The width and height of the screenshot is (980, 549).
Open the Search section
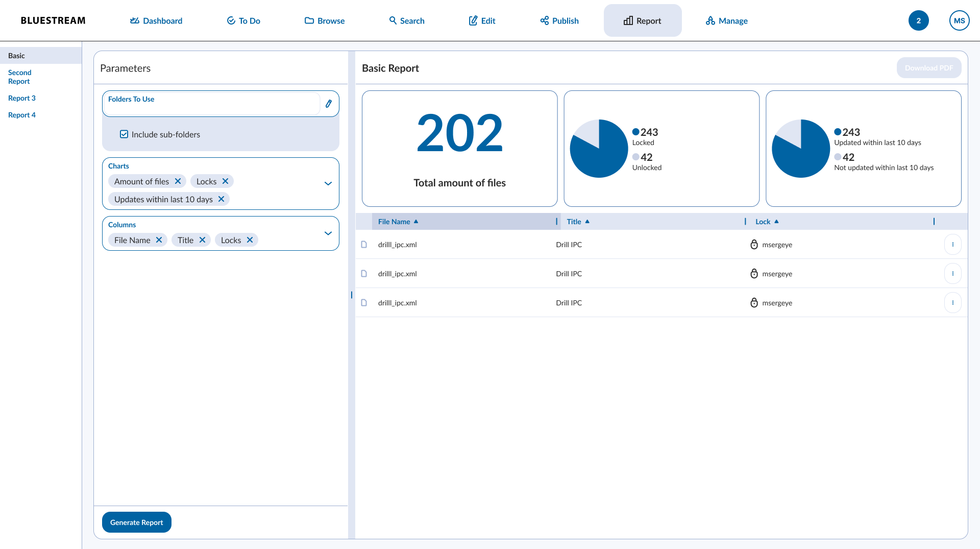click(x=407, y=20)
